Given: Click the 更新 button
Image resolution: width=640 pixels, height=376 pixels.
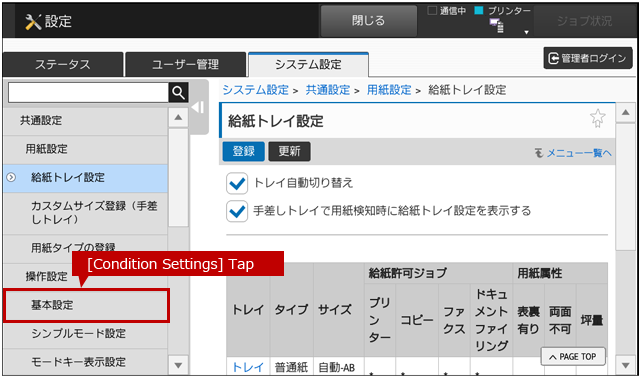Looking at the screenshot, I should pos(289,151).
